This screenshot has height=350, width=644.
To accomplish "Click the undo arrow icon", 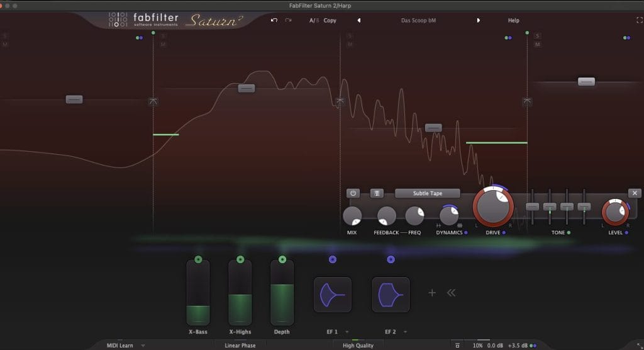I will tap(274, 20).
